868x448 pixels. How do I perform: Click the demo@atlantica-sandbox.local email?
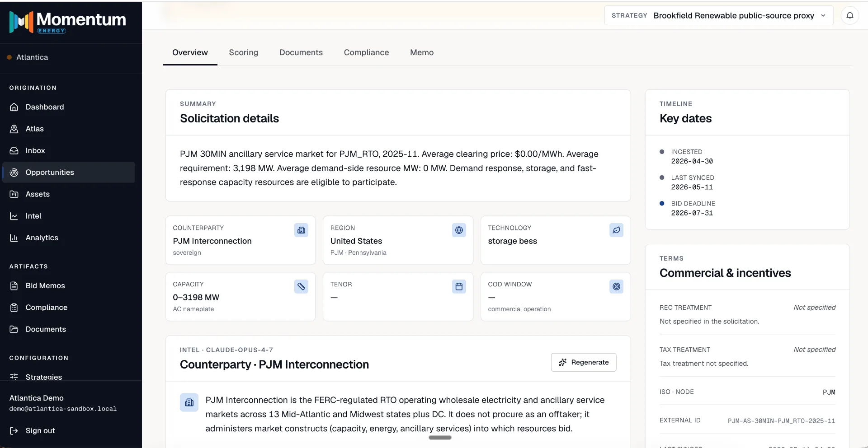pyautogui.click(x=63, y=409)
